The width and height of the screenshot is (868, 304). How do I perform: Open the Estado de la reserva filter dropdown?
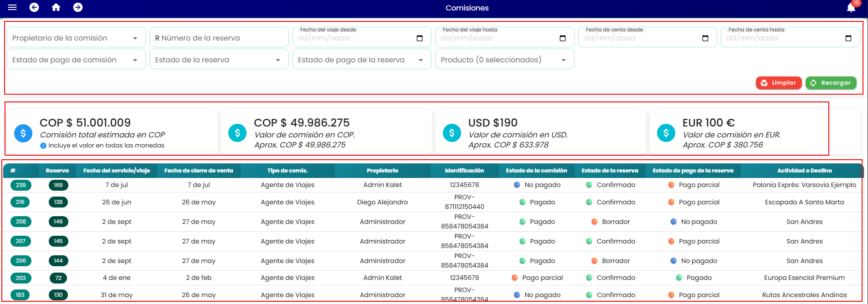point(219,59)
